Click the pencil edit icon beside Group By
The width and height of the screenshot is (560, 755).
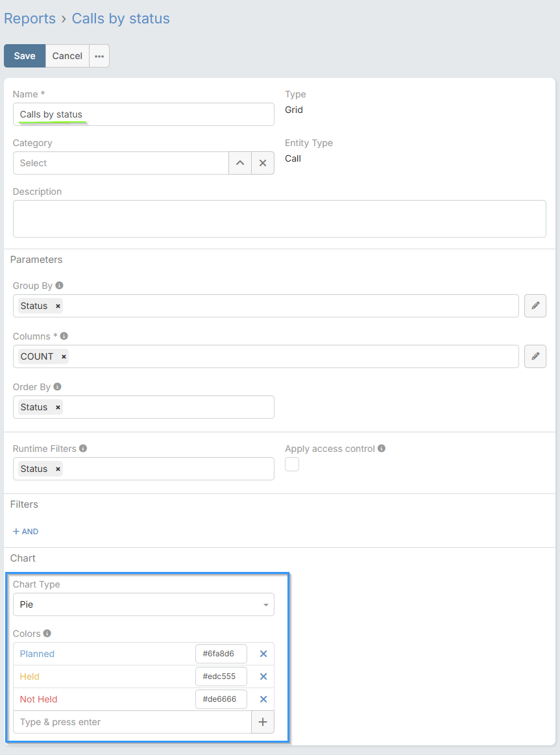535,306
